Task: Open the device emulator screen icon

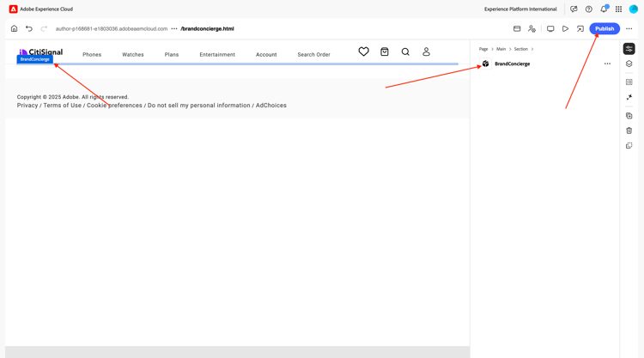Action: click(550, 28)
